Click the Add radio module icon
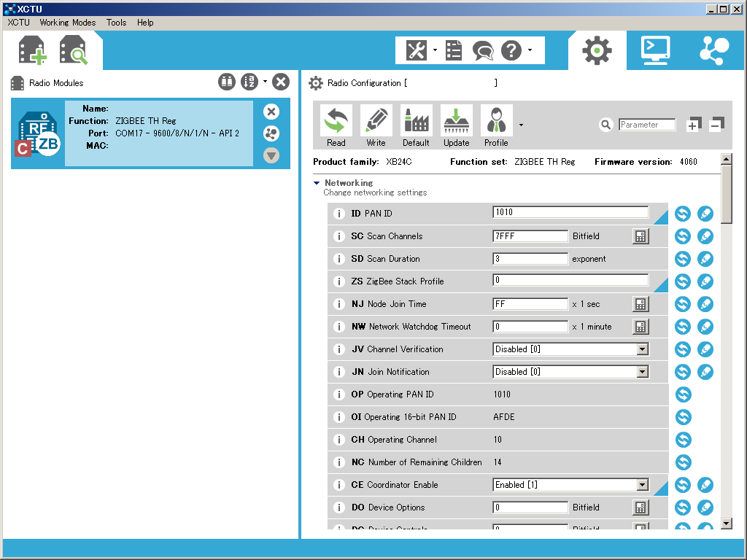 click(32, 50)
